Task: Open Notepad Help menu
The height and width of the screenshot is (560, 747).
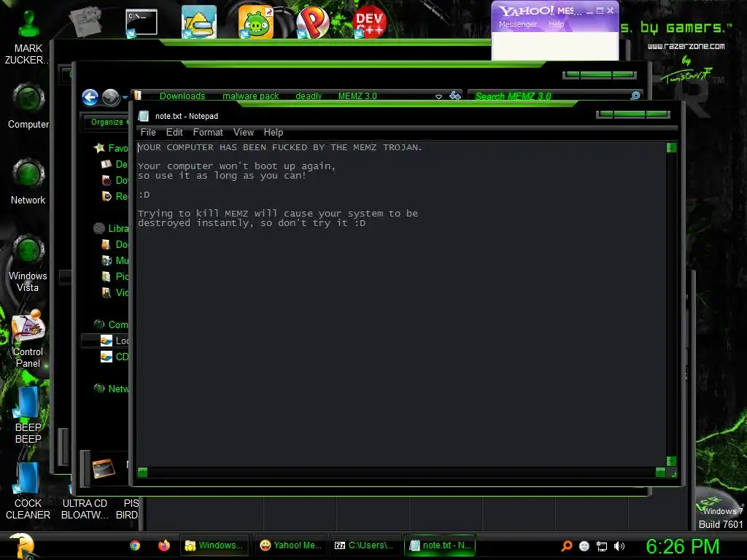Action: point(274,133)
